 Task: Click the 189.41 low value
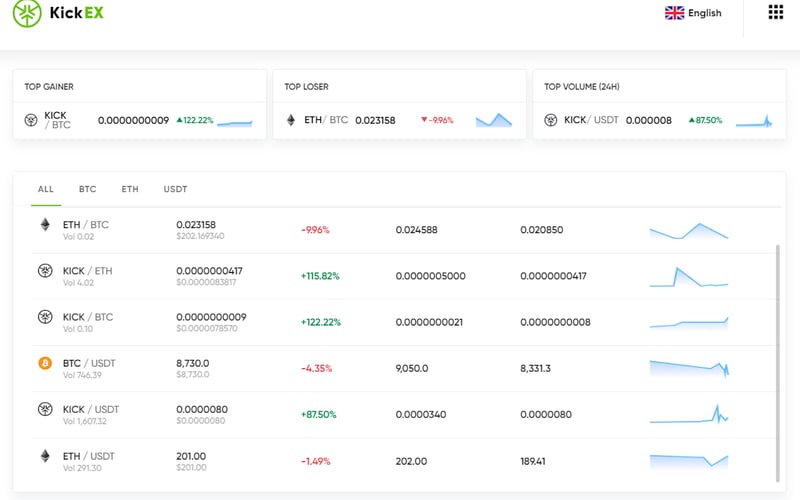point(533,461)
